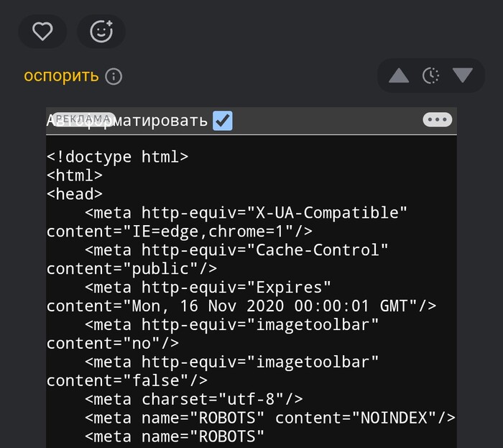This screenshot has width=503, height=448.
Task: Add an emoji reaction with smiley icon
Action: point(101,32)
